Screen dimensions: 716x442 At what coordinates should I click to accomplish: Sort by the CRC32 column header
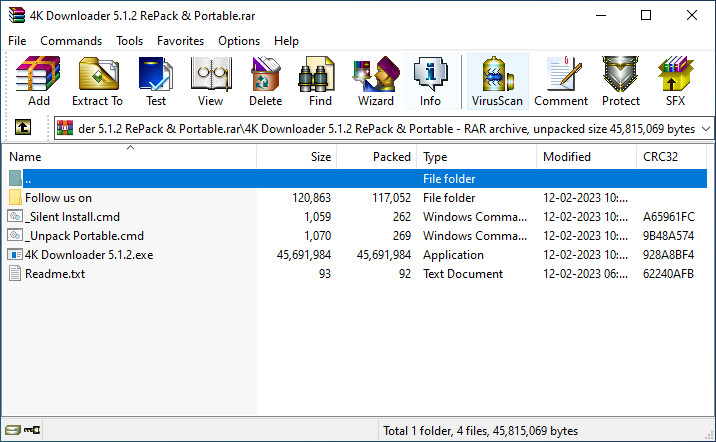point(671,157)
